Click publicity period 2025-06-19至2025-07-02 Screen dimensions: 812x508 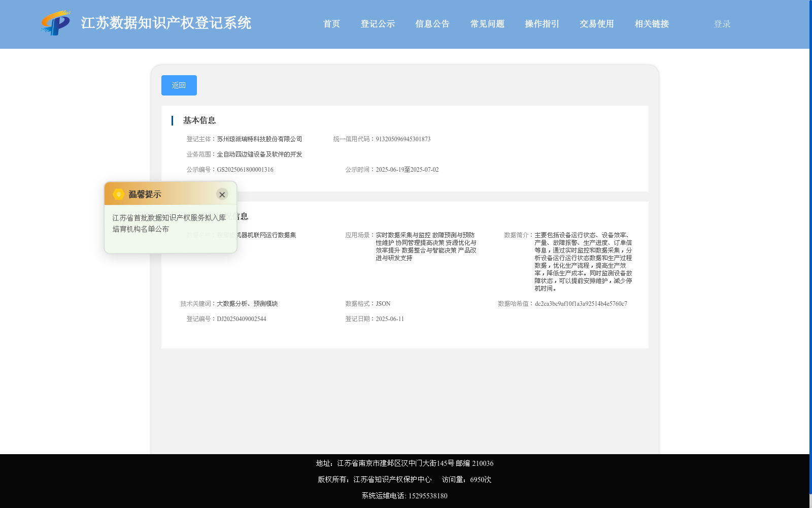coord(407,170)
